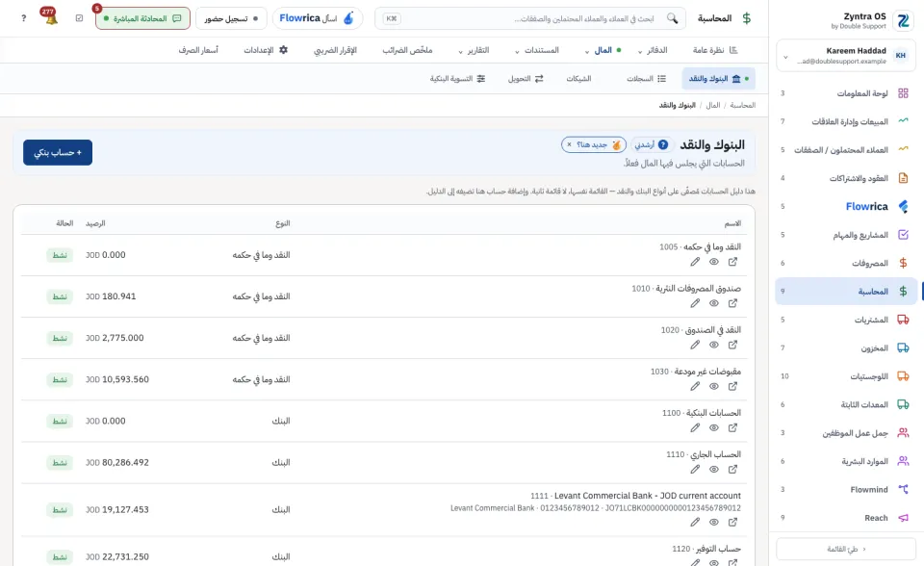Edit the النقد وما في حكمه 1005 account
The width and height of the screenshot is (924, 566).
point(695,262)
